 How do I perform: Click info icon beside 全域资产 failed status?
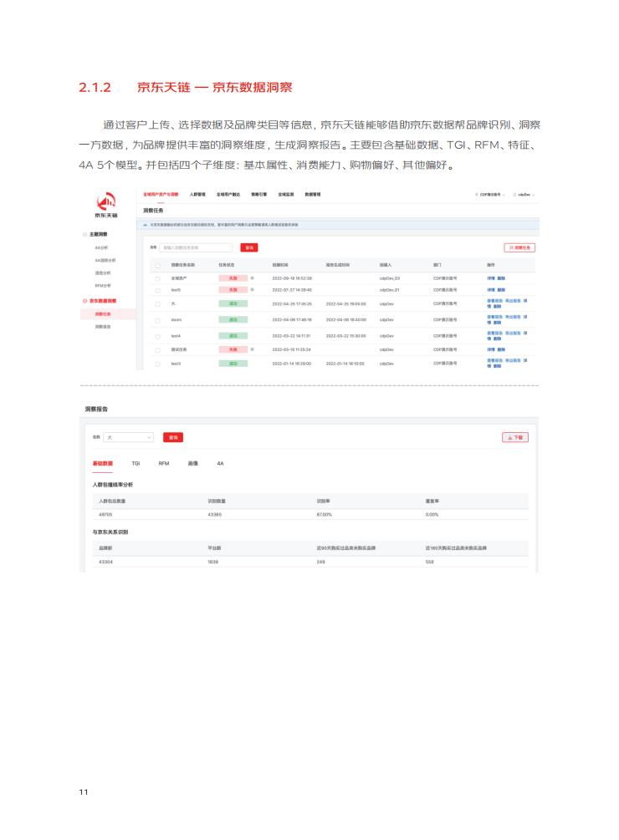[x=252, y=278]
